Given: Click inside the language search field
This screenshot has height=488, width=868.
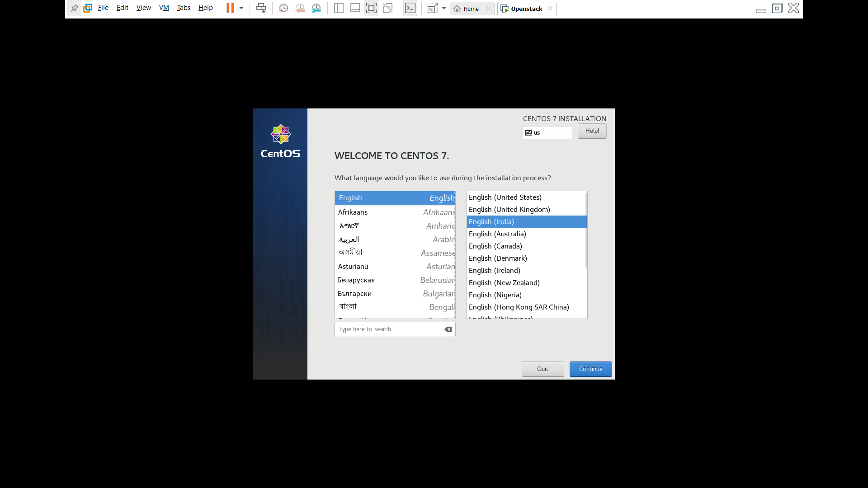Looking at the screenshot, I should tap(389, 329).
